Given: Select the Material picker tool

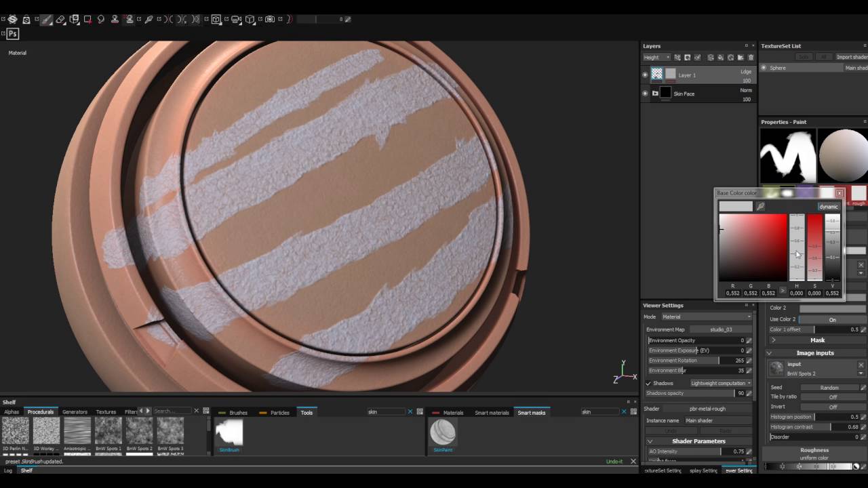Looking at the screenshot, I should [x=149, y=20].
